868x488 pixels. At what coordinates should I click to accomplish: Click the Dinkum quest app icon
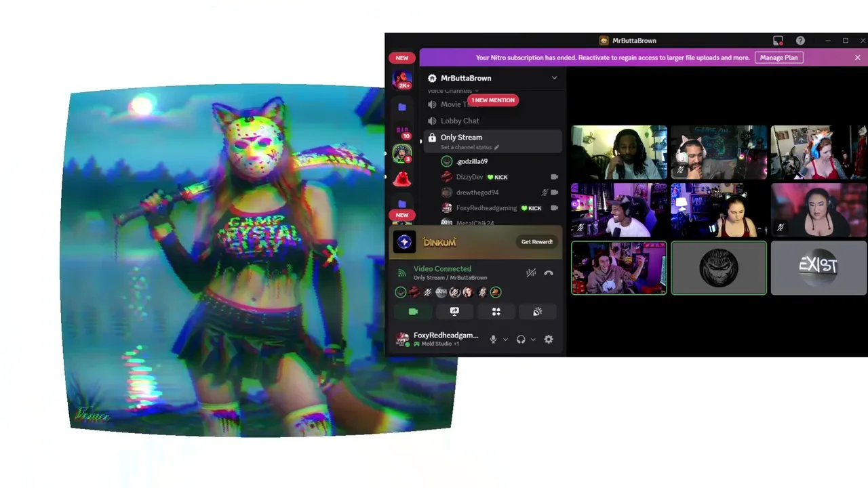[405, 242]
